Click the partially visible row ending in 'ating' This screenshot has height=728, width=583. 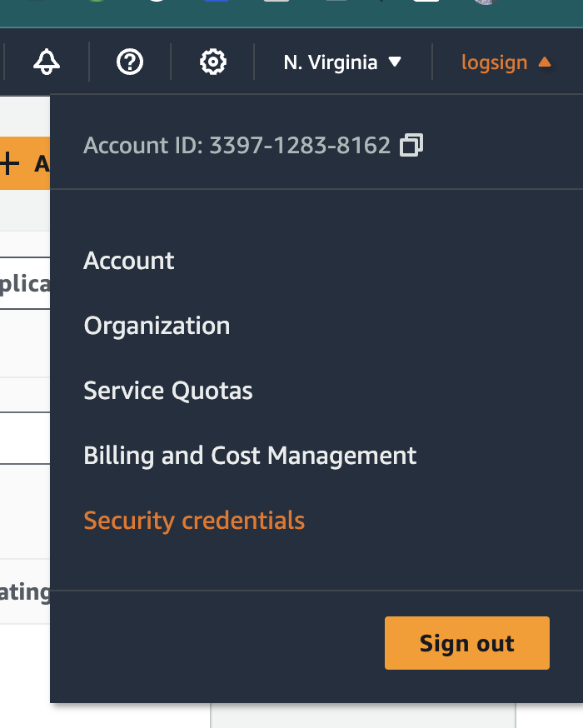coord(25,591)
